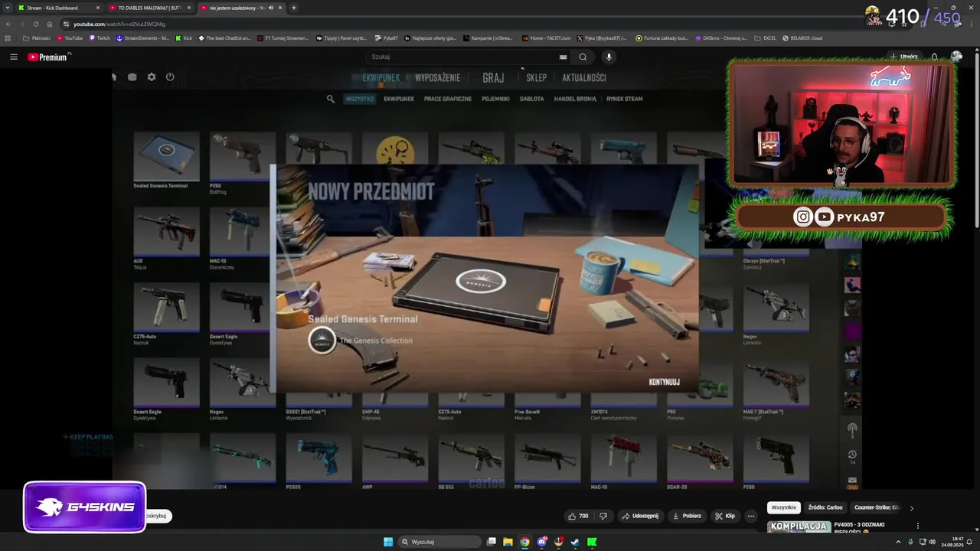Share the video via Udostępnij
This screenshot has width=980, height=551.
pyautogui.click(x=640, y=516)
